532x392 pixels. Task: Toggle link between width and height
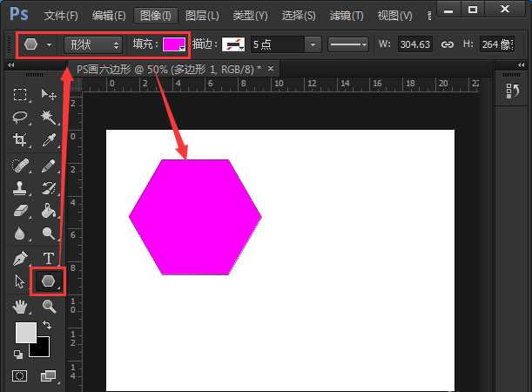point(447,44)
